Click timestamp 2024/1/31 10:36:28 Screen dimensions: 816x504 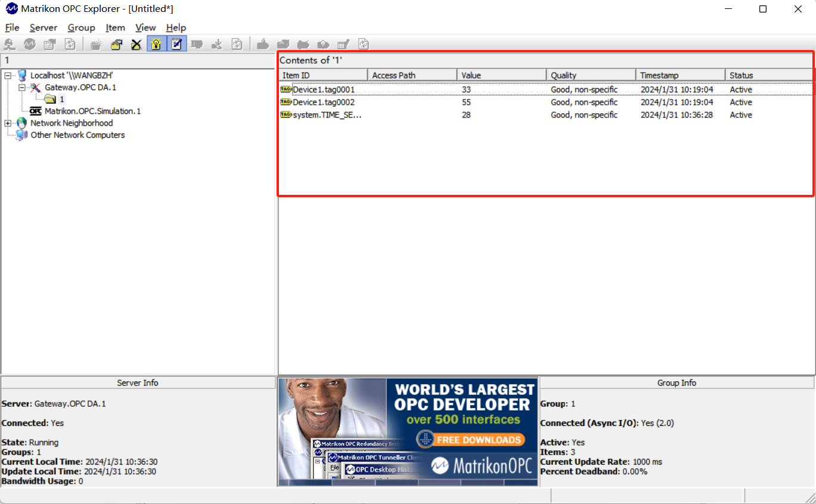pyautogui.click(x=677, y=114)
